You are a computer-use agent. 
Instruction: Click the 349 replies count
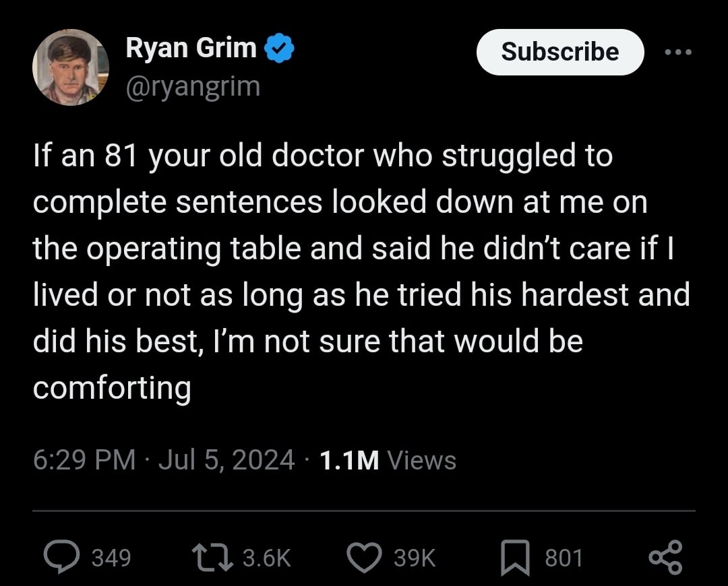(x=111, y=558)
